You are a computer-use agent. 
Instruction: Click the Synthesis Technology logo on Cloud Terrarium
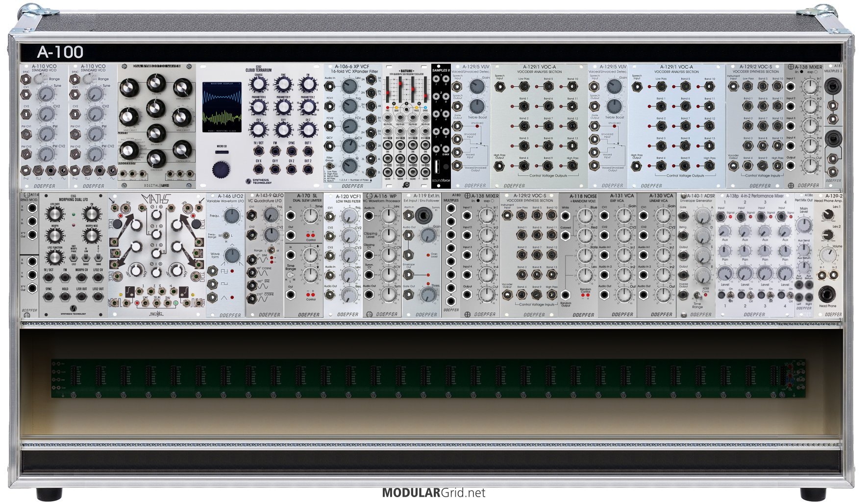tap(258, 181)
